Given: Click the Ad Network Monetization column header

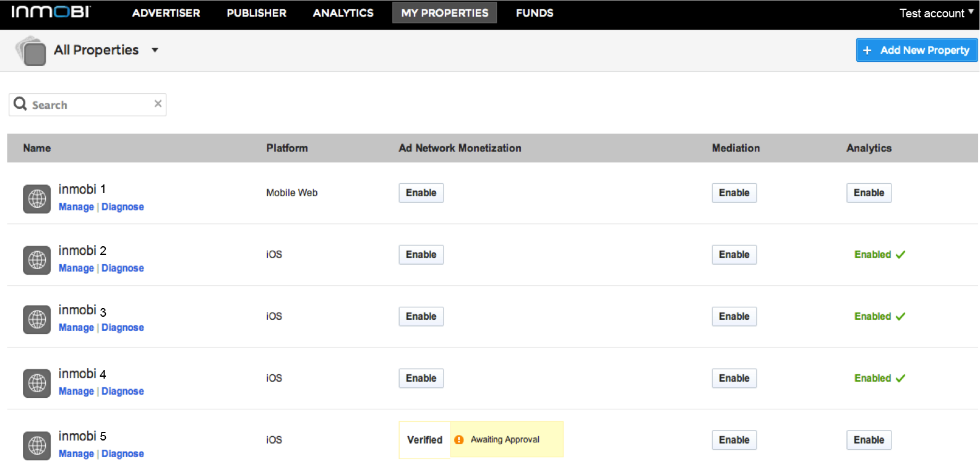Looking at the screenshot, I should tap(460, 148).
